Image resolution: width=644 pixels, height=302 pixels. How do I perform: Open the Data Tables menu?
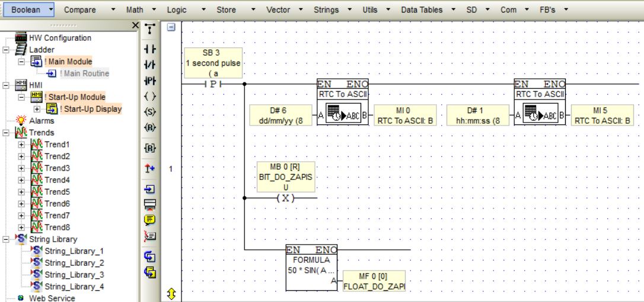tap(422, 10)
